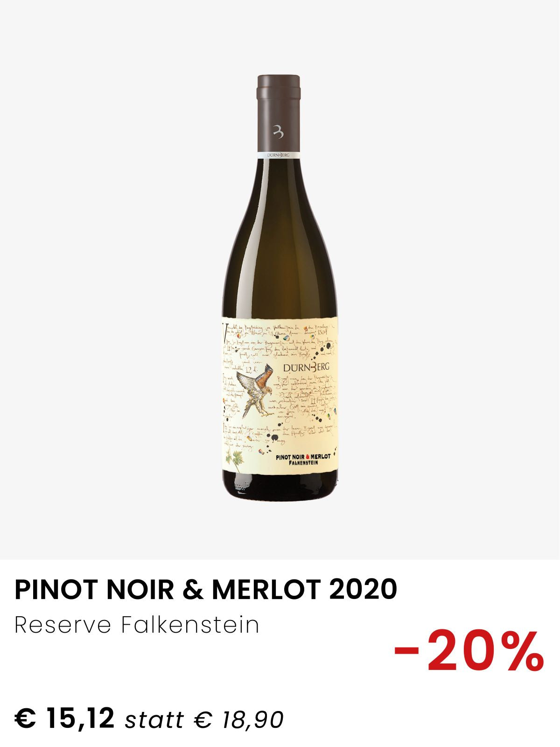Click the sale price € 15,12
The width and height of the screenshot is (560, 747).
point(64,718)
